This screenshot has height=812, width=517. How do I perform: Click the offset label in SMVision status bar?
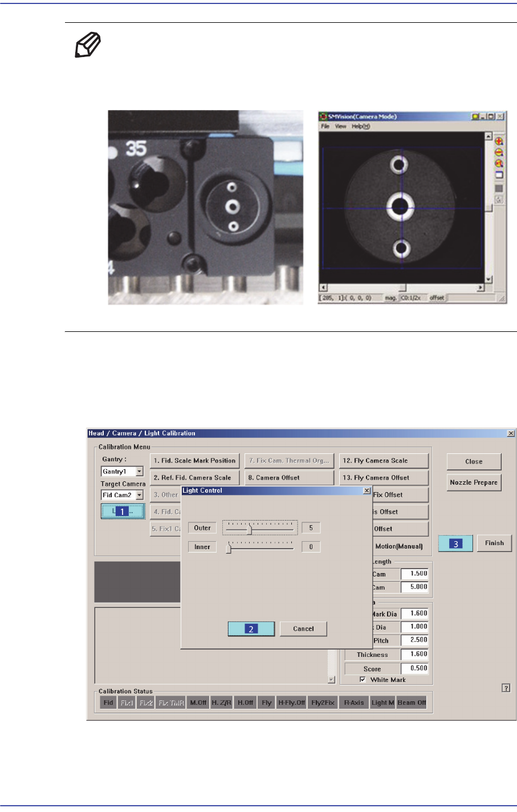click(437, 298)
